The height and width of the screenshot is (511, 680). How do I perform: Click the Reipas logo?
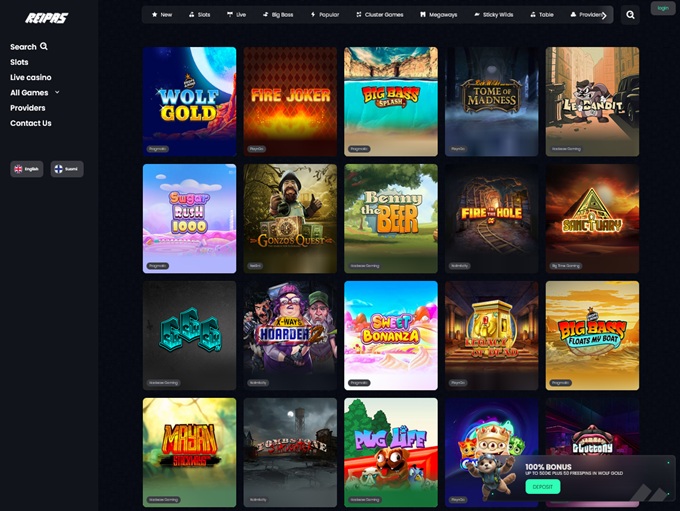pyautogui.click(x=46, y=18)
